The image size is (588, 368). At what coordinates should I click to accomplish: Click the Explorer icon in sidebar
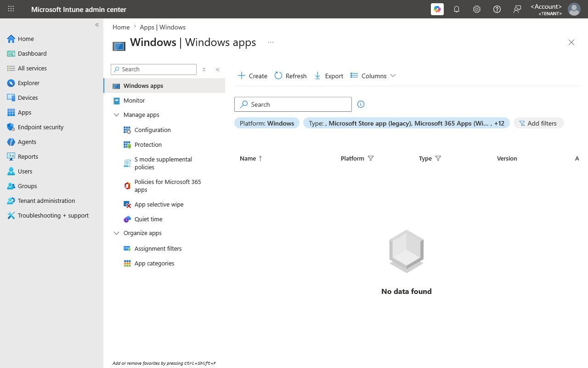coord(11,83)
